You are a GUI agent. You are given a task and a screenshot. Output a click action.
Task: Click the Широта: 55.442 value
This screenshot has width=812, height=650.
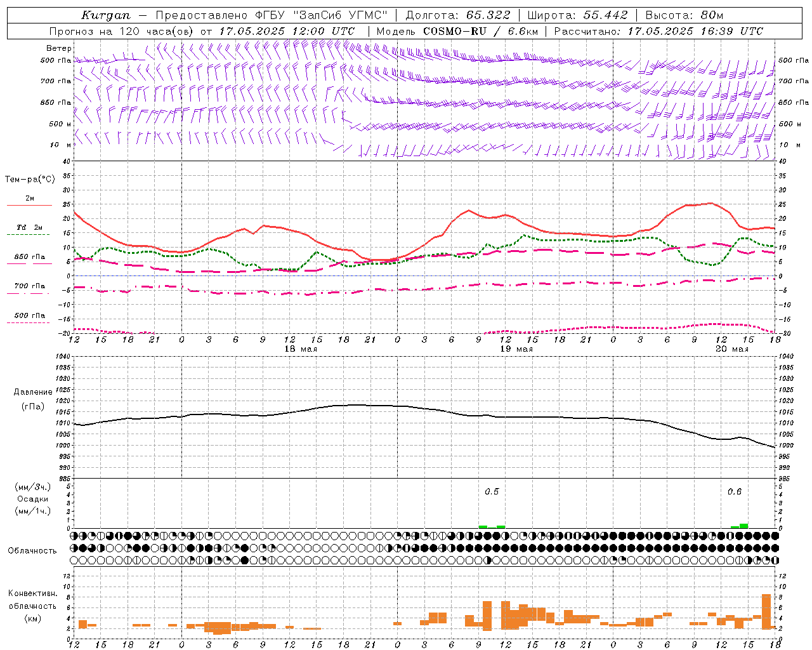[577, 15]
